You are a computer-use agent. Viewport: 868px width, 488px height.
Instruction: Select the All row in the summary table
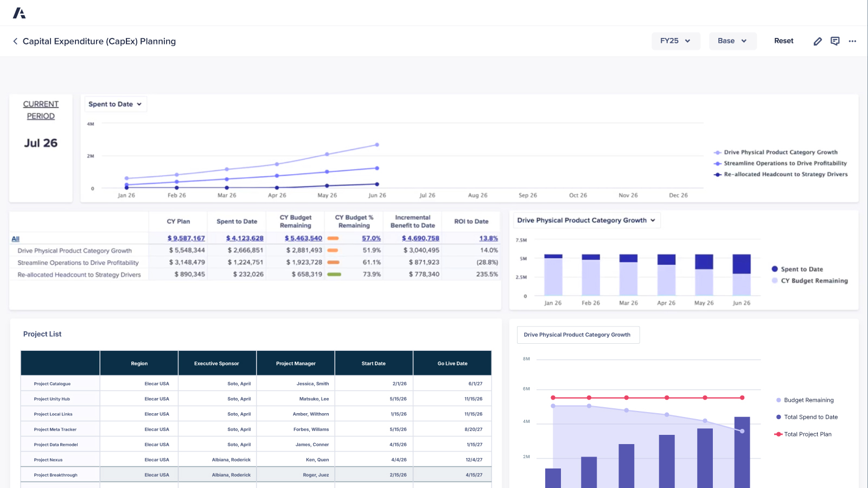coord(15,239)
